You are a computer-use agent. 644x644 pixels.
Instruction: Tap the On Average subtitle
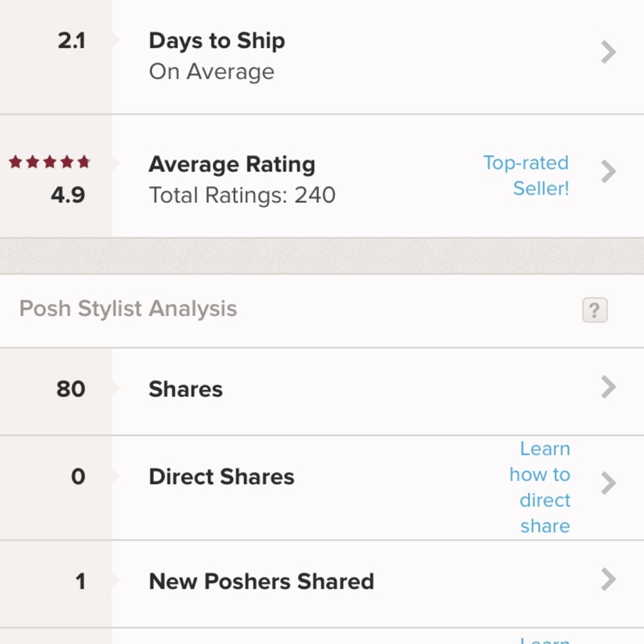211,71
